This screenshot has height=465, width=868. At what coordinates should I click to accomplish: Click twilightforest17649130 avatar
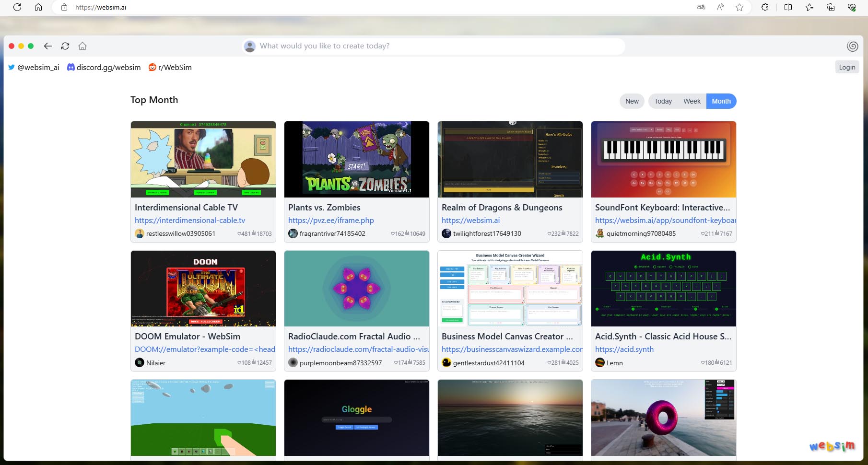[446, 233]
